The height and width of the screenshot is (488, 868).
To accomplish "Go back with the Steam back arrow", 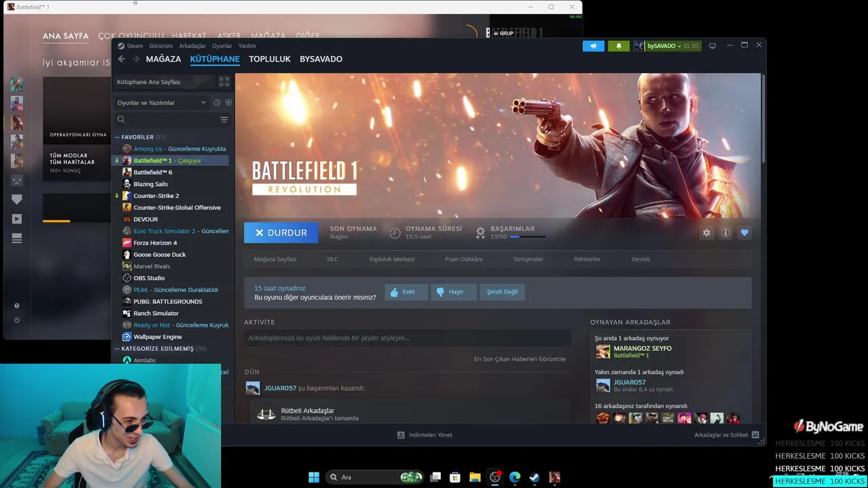I will [x=121, y=59].
